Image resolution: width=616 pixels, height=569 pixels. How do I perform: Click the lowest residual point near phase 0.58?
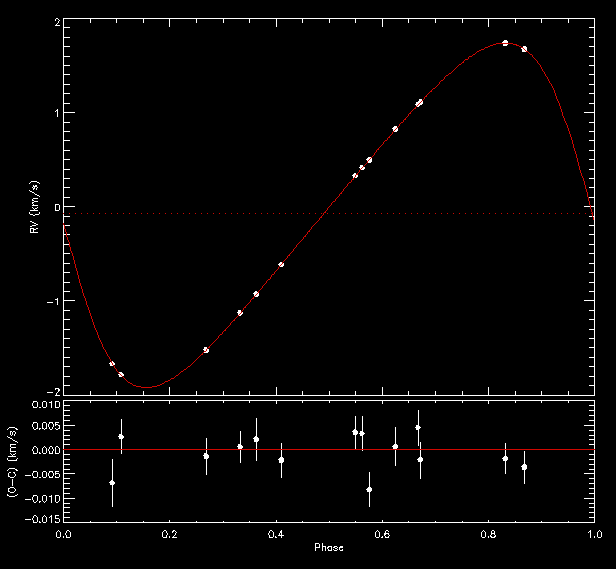tap(369, 489)
